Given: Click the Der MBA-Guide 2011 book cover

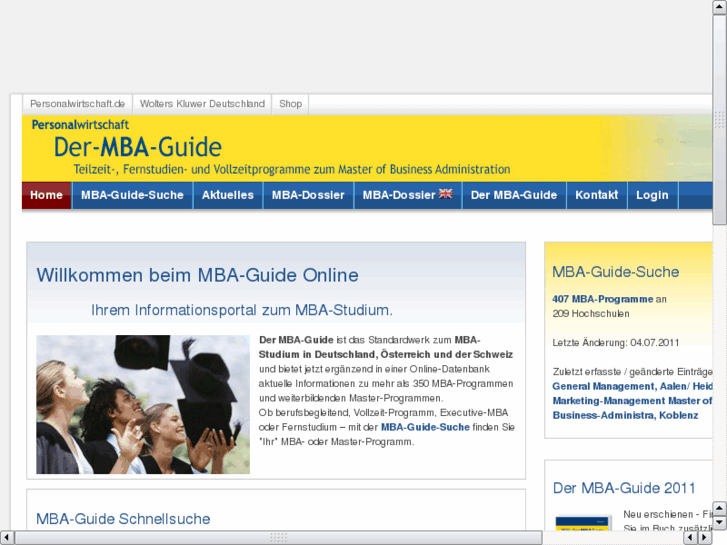Looking at the screenshot, I should [582, 523].
